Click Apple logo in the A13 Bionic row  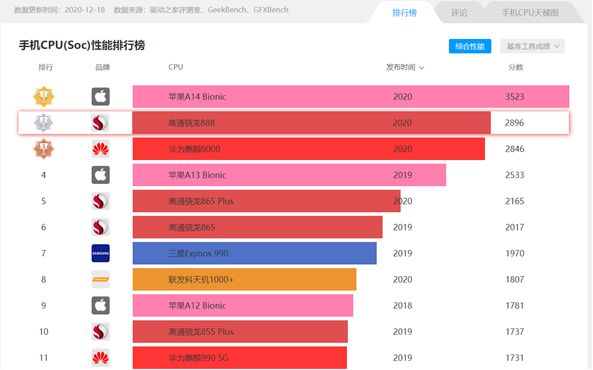point(101,175)
